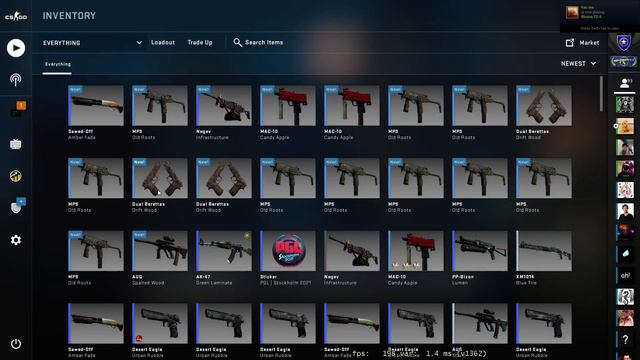Screen dimensions: 640x360
Task: Open the shield icon with blue badge
Action: click(17, 206)
